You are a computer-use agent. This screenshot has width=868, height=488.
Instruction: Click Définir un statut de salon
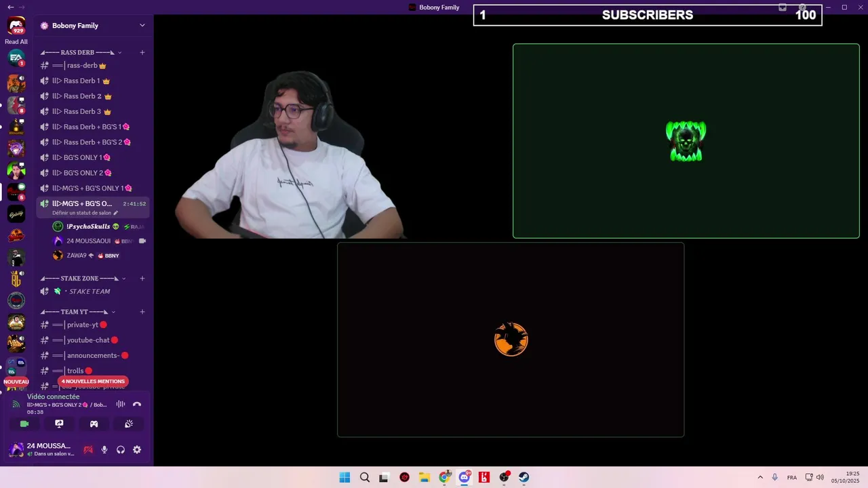(85, 213)
